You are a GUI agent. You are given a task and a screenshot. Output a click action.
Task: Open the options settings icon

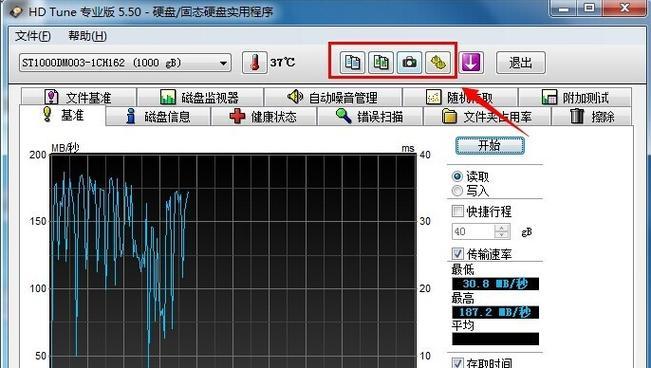[x=438, y=63]
